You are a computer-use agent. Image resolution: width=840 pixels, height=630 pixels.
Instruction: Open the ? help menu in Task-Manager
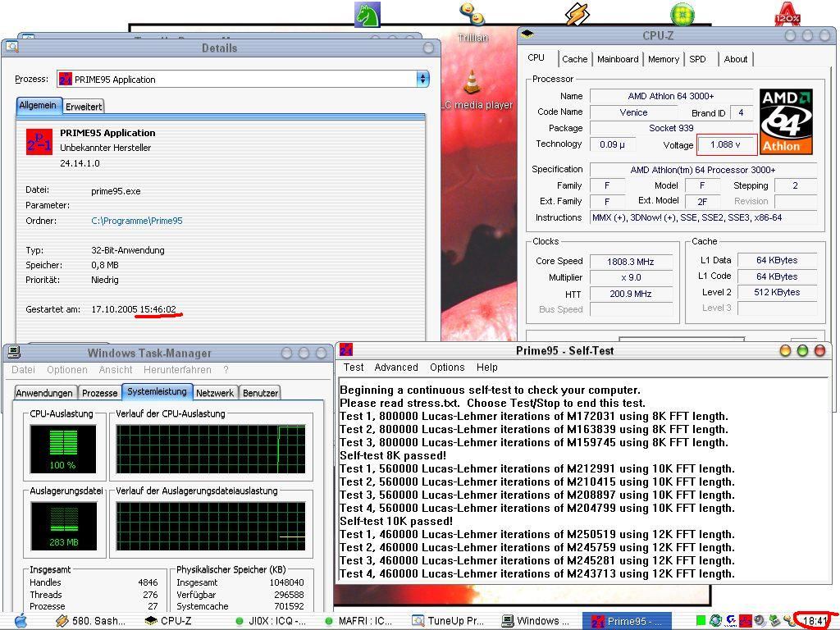pyautogui.click(x=226, y=370)
